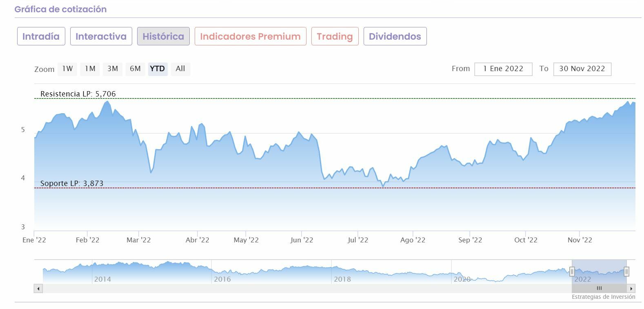Image resolution: width=644 pixels, height=309 pixels.
Task: Click the navigator left range handle
Action: [572, 271]
